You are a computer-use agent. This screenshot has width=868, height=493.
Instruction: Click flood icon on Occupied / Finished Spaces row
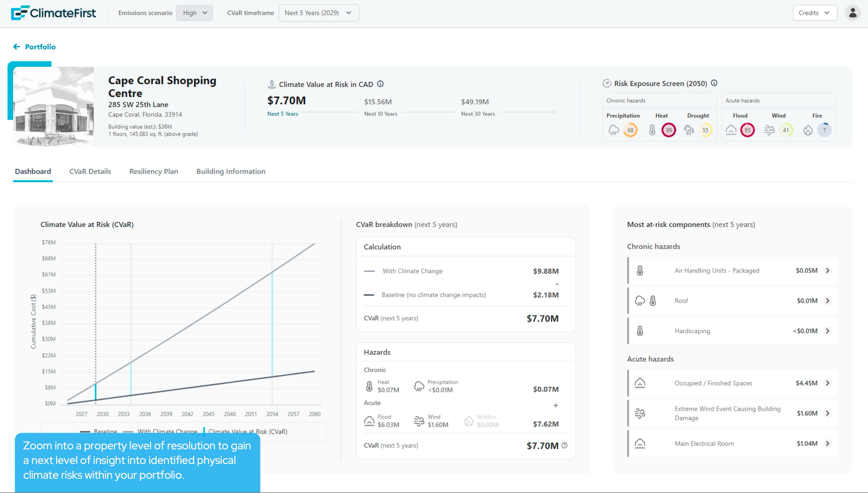click(640, 383)
